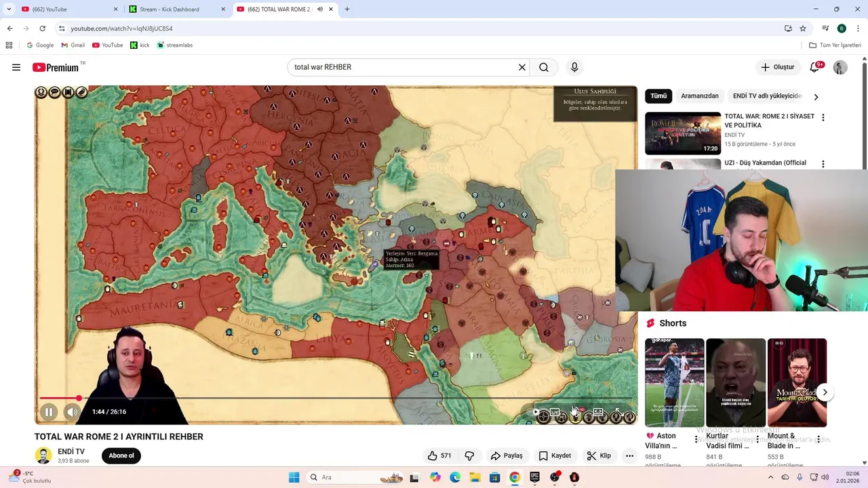Open Microsoft Edge from the taskbar
Screen dimensions: 868x488
pos(455,477)
